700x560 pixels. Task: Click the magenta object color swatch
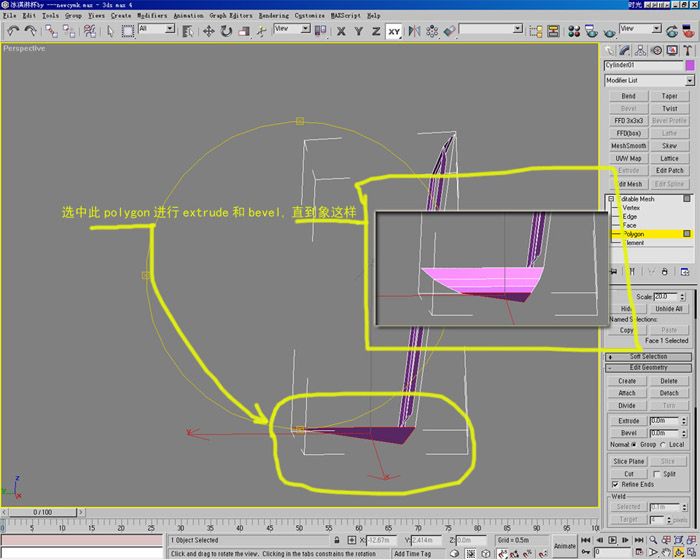click(x=689, y=65)
